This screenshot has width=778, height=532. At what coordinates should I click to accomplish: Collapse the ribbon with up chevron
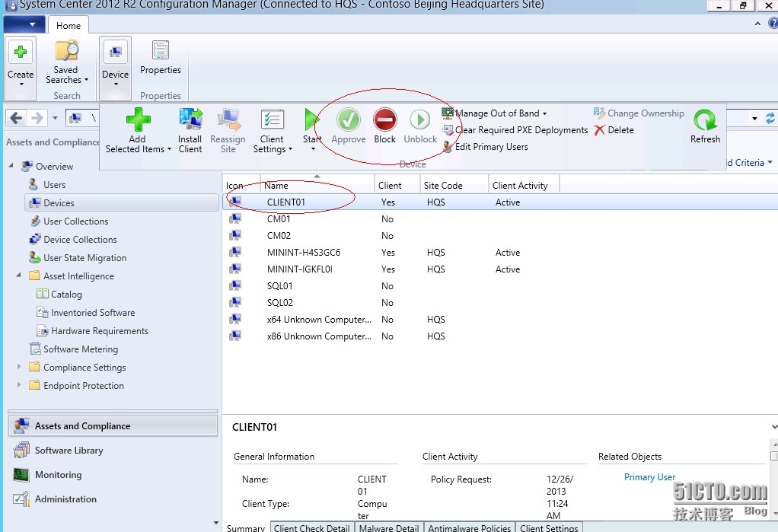click(757, 24)
